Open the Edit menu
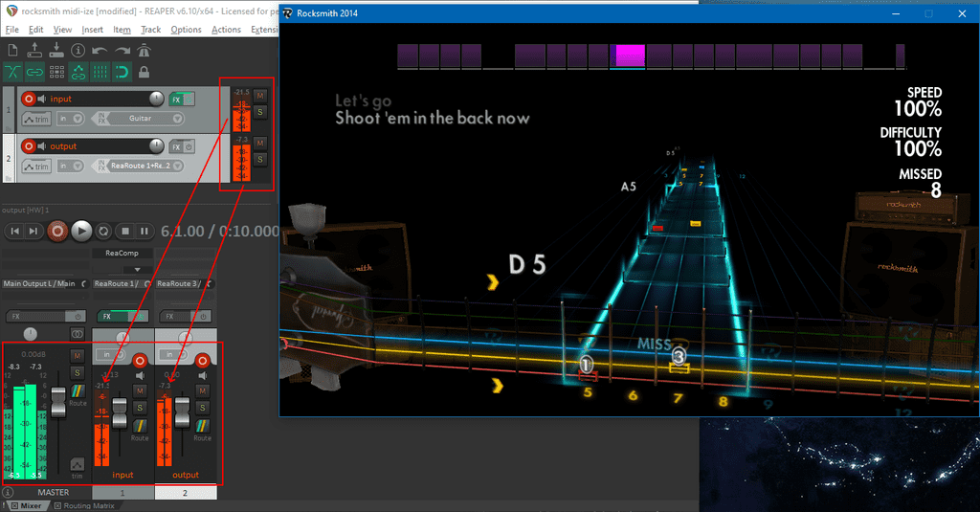The width and height of the screenshot is (980, 512). [36, 30]
